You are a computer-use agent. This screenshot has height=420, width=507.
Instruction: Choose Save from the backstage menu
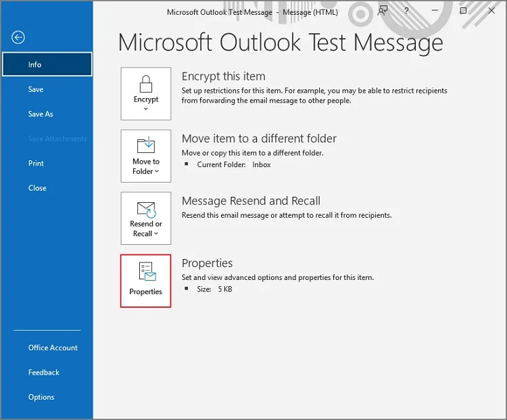click(x=36, y=89)
